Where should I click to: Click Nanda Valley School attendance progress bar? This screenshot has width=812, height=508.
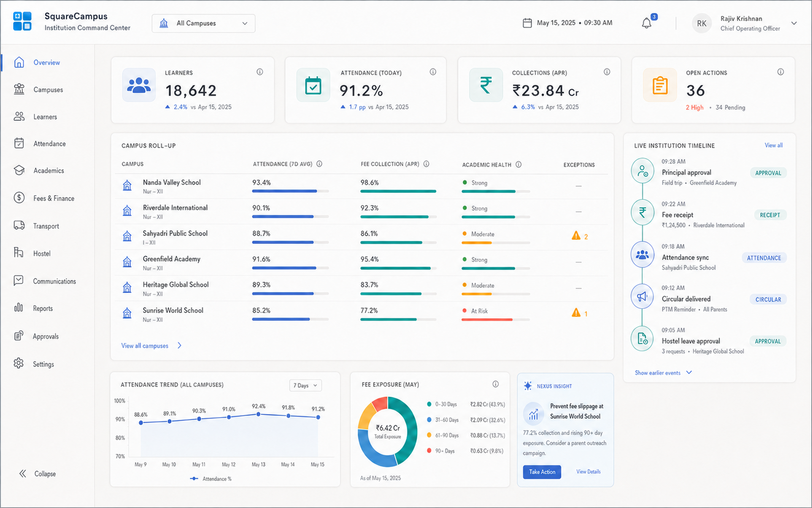click(x=290, y=191)
